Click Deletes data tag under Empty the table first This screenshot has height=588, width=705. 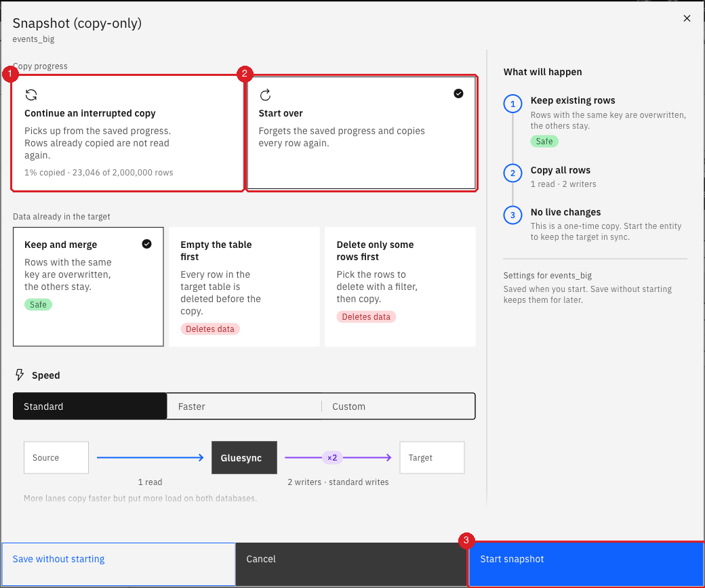tap(210, 329)
